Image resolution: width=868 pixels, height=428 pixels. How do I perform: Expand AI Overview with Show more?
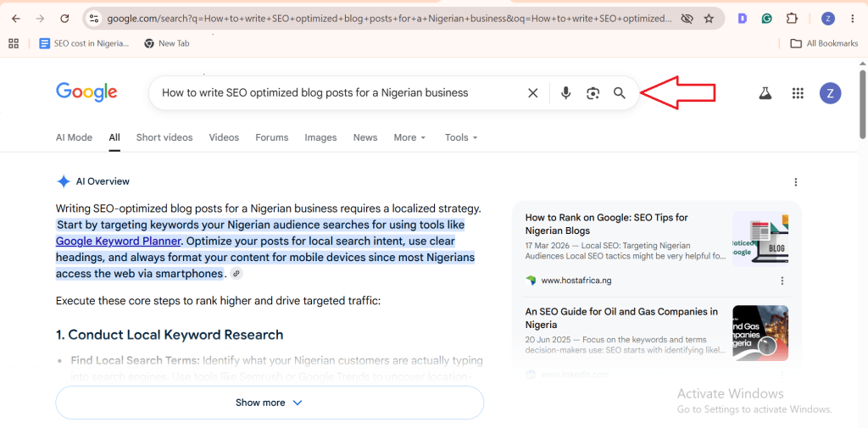pos(270,403)
